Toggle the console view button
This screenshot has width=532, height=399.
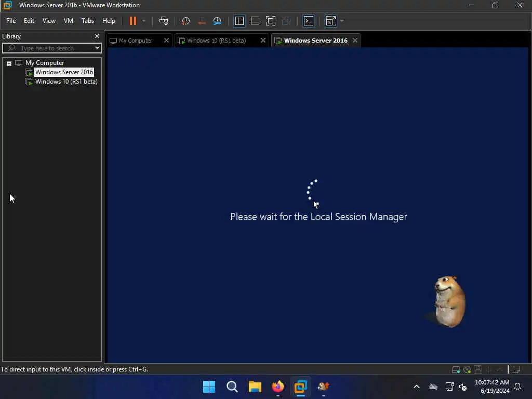309,21
